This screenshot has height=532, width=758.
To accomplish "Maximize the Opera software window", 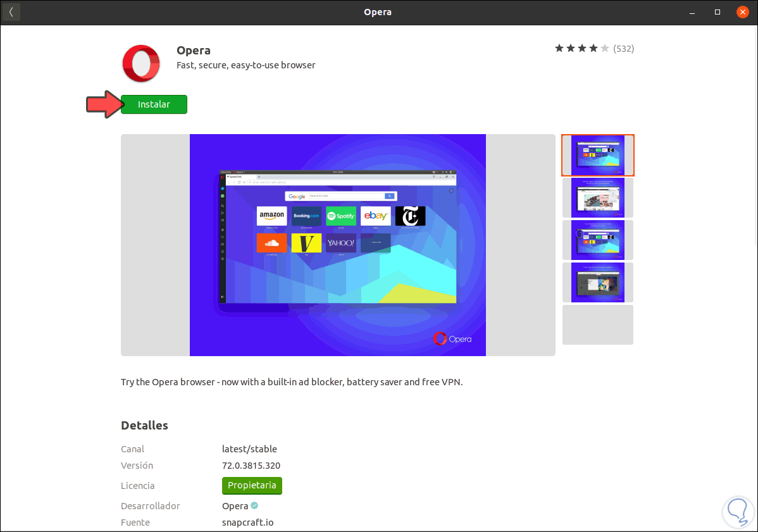I will pos(718,12).
